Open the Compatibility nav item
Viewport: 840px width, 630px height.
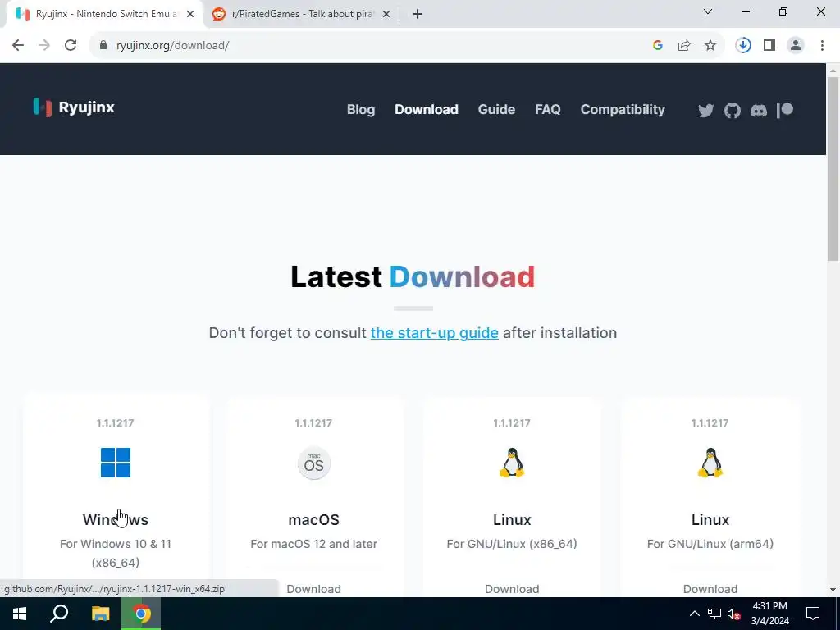pos(623,110)
